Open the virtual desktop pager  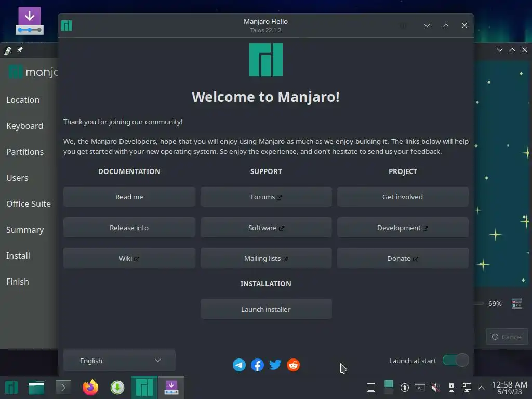tap(389, 388)
